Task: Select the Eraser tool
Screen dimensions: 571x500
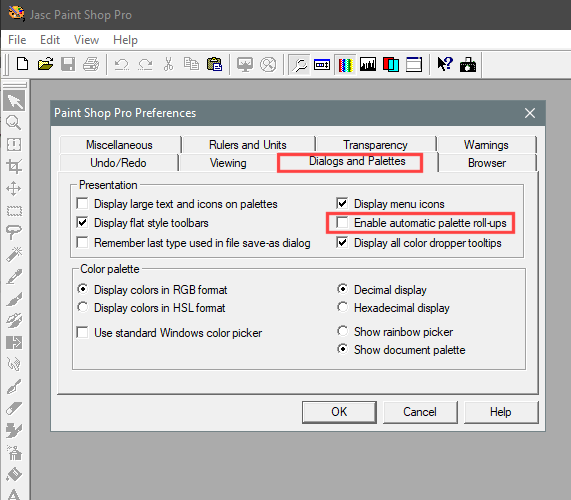Action: pyautogui.click(x=14, y=408)
